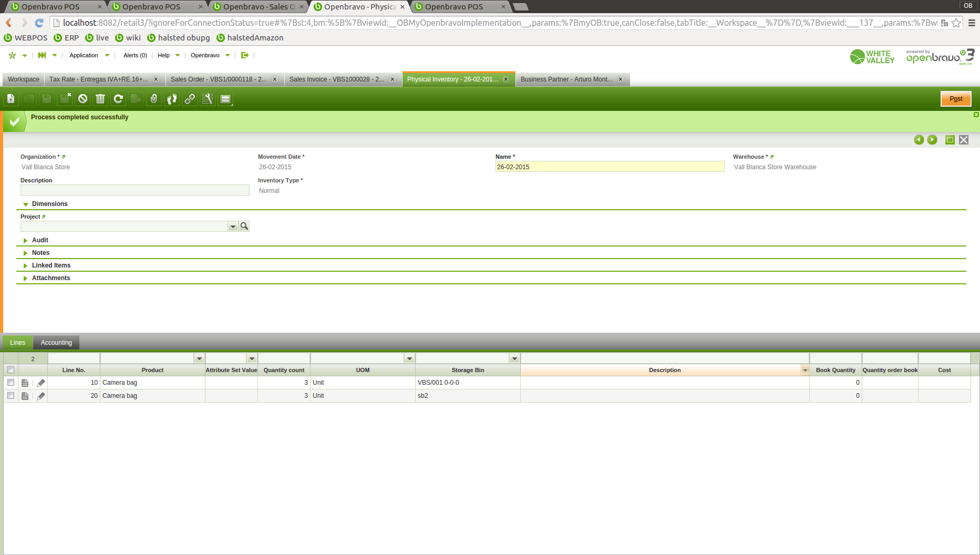Open the Sales Order VBS1/0000118 tab
Viewport: 980px width, 555px height.
click(219, 79)
